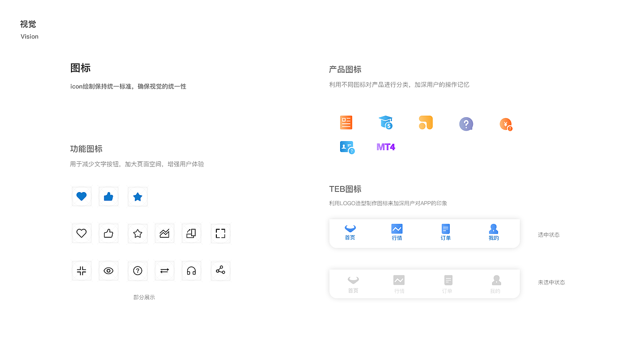Select the blue filled heart icon
Image resolution: width=644 pixels, height=362 pixels.
click(82, 196)
